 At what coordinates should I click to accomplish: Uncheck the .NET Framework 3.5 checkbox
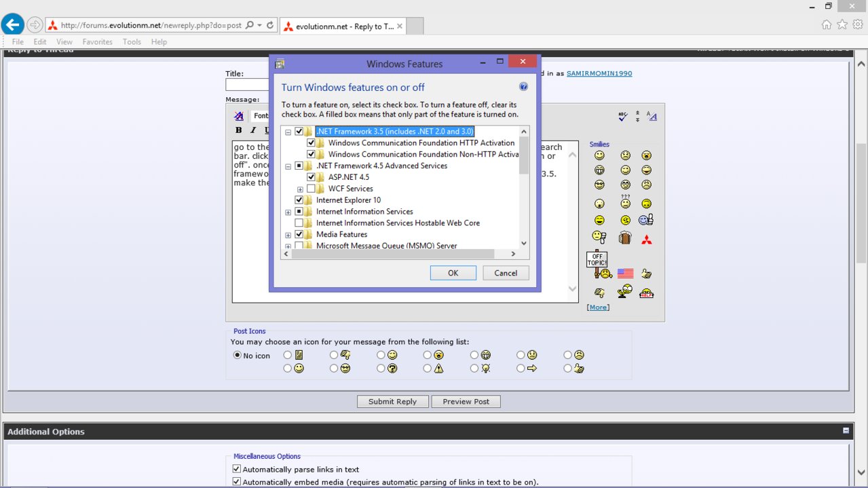299,132
